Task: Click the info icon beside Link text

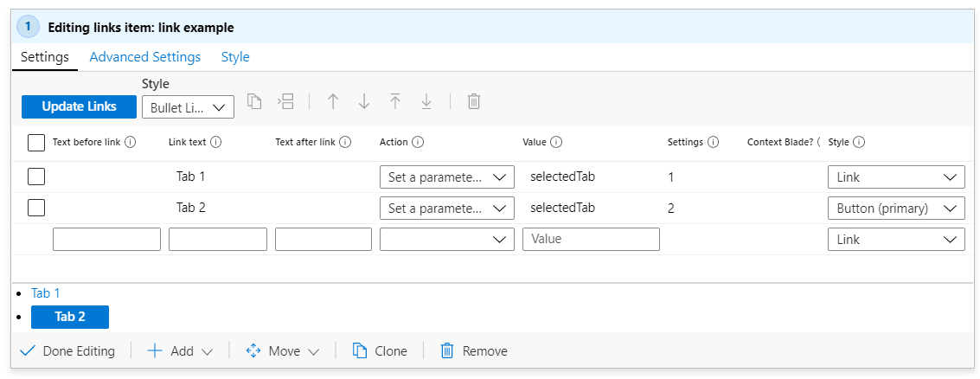Action: point(216,143)
